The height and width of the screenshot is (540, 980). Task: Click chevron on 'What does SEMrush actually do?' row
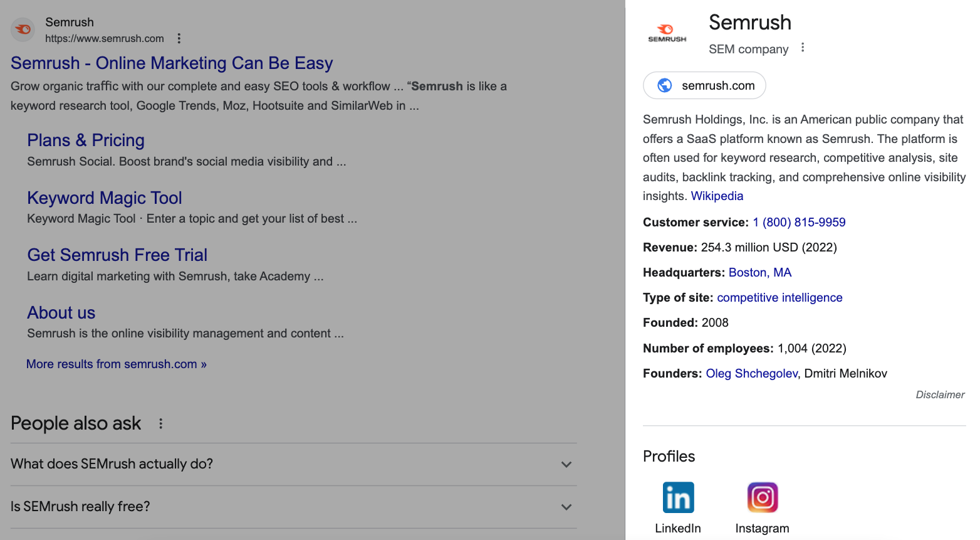(x=566, y=465)
